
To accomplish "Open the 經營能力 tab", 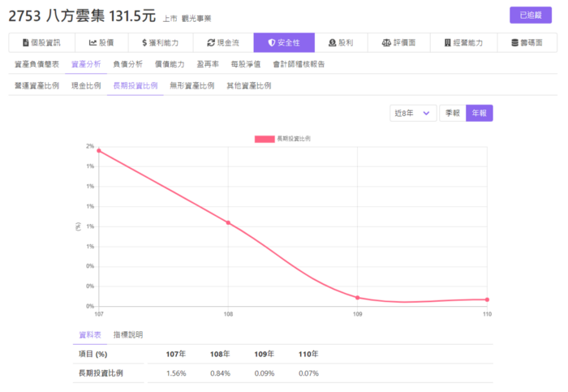I will click(464, 43).
